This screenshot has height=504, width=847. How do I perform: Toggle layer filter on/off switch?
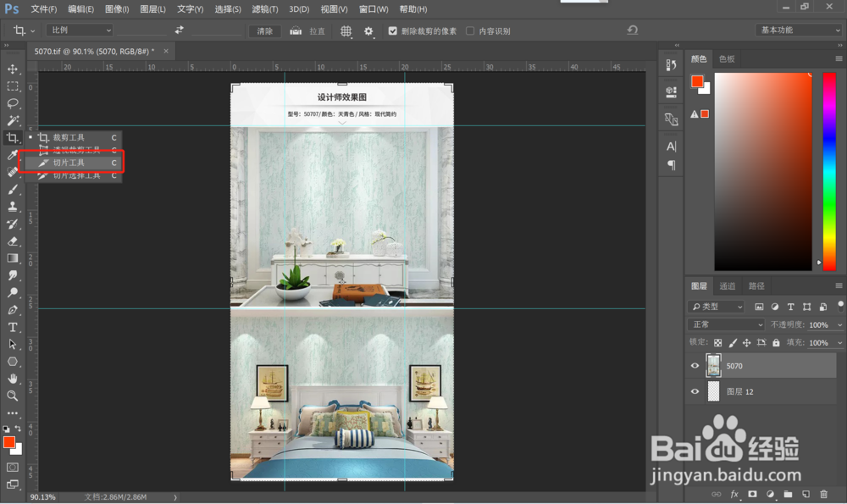tap(840, 306)
